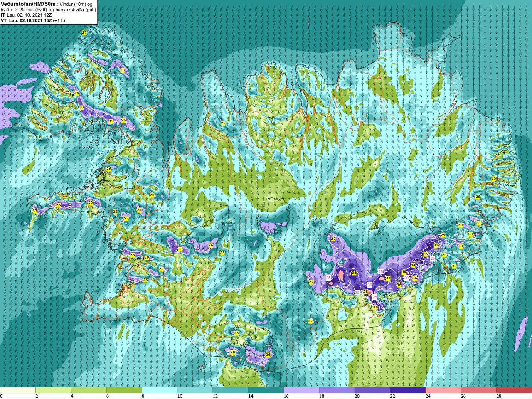
Task: Click the title text 'Veðurstofan/HM750m'
Action: point(28,4)
